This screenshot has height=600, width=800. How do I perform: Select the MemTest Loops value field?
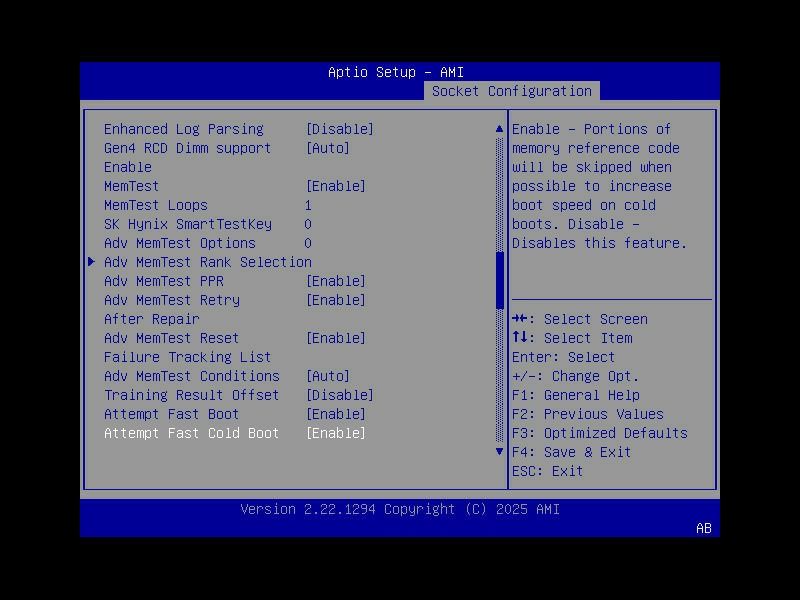[x=309, y=205]
